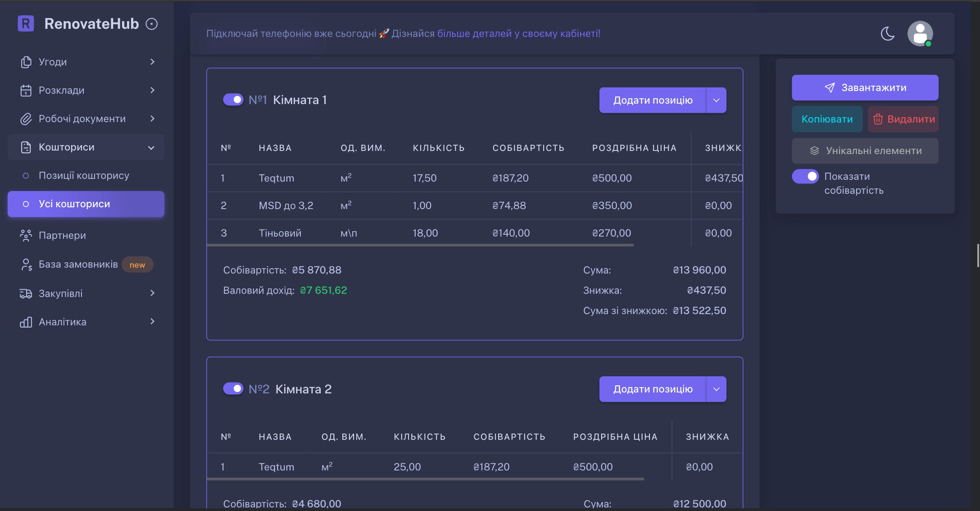The height and width of the screenshot is (511, 980).
Task: Open База замовників menu item
Action: click(86, 265)
